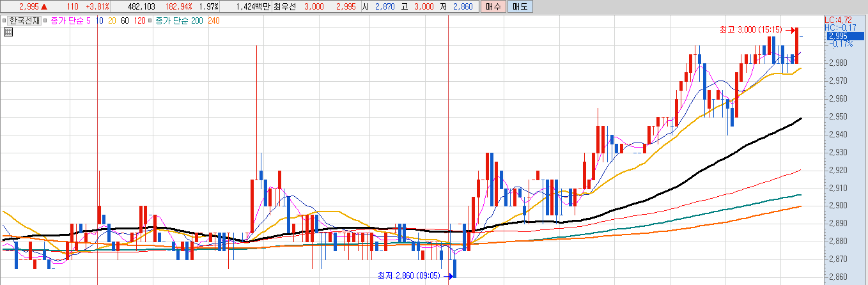Viewport: 868px width, 285px height.
Task: Click the 2,870 price axis label
Action: [x=837, y=259]
